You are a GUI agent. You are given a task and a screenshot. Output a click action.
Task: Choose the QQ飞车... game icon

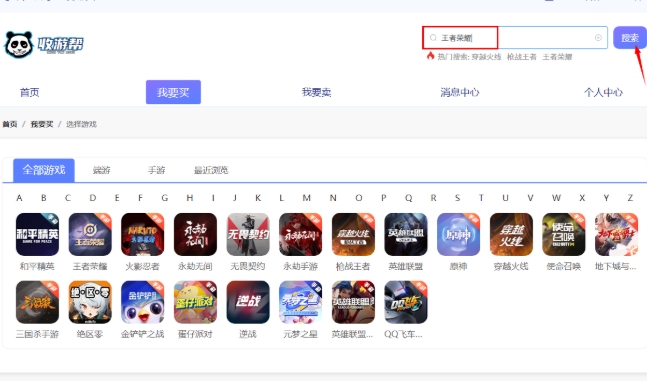pyautogui.click(x=406, y=302)
